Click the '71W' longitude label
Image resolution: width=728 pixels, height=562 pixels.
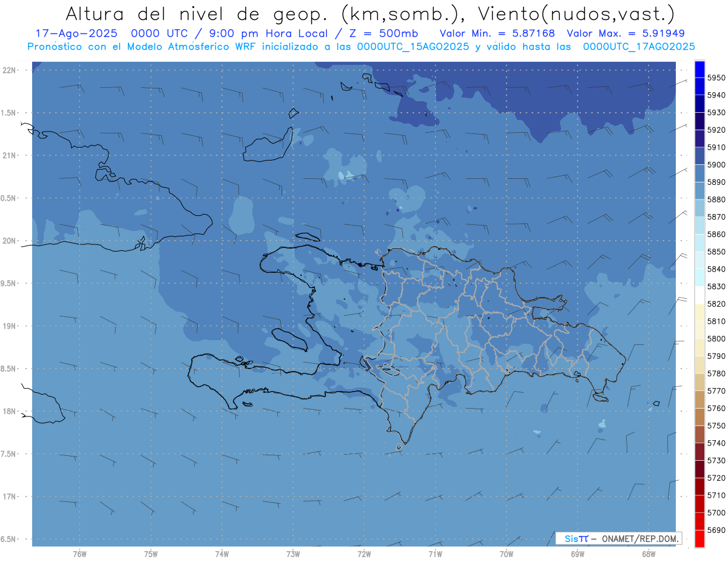click(x=435, y=554)
